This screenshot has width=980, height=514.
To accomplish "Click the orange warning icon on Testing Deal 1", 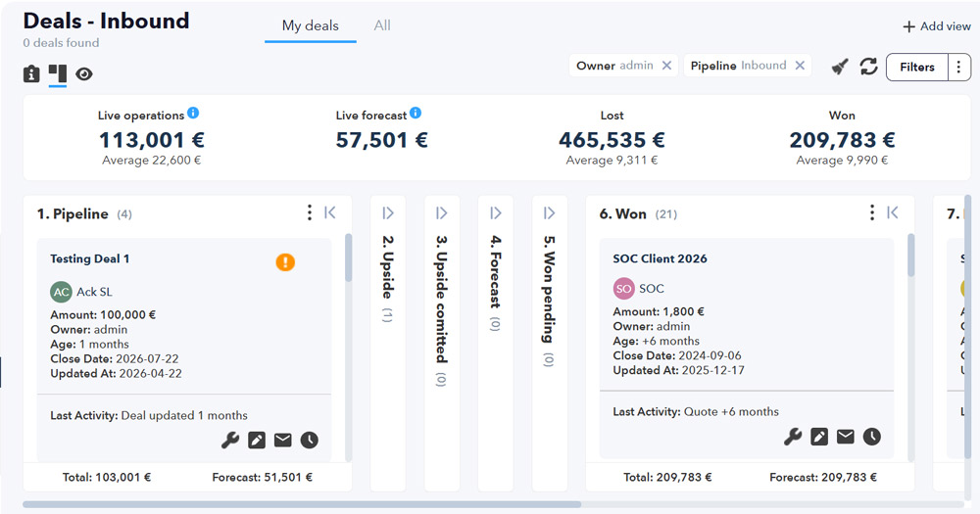I will pos(285,262).
